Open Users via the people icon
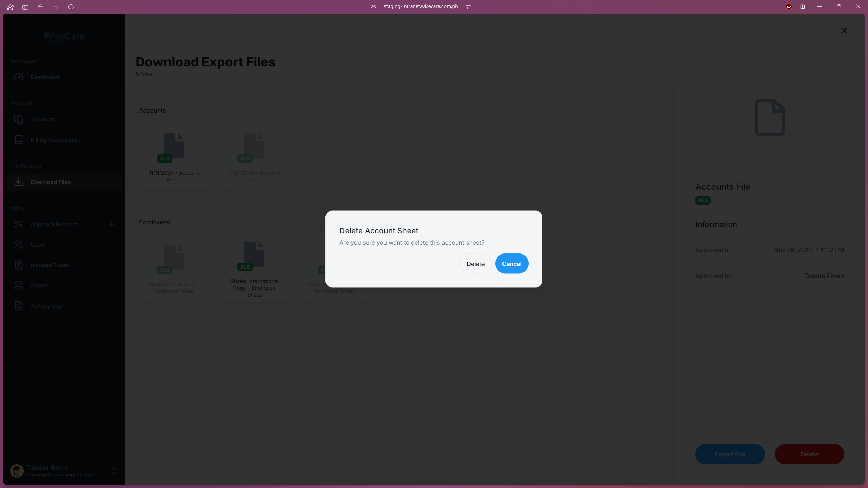Screen dimensions: 868x488 [x=19, y=245]
